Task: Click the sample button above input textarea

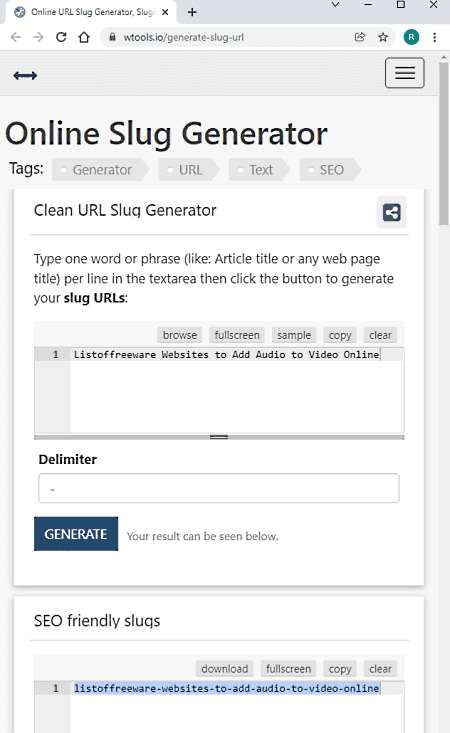Action: pyautogui.click(x=294, y=335)
